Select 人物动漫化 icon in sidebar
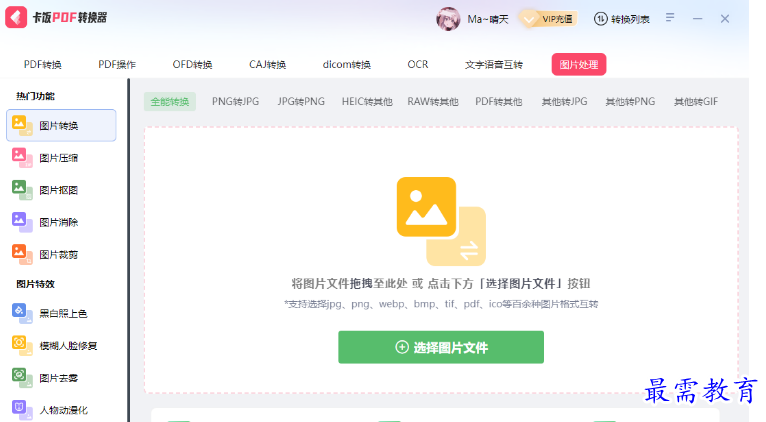Image resolution: width=766 pixels, height=422 pixels. click(x=22, y=410)
